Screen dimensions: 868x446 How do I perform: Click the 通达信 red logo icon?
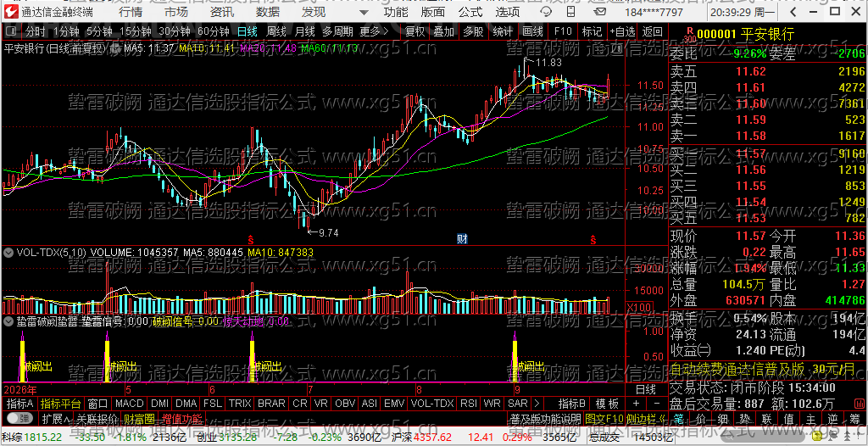click(x=10, y=12)
